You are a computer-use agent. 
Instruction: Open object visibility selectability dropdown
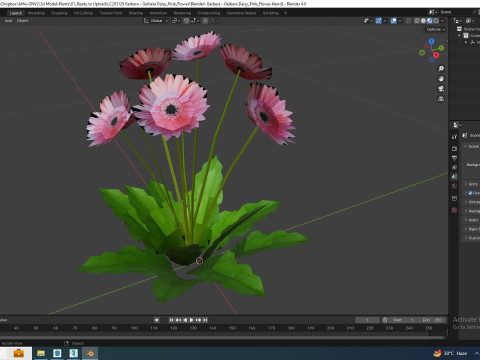(368, 21)
